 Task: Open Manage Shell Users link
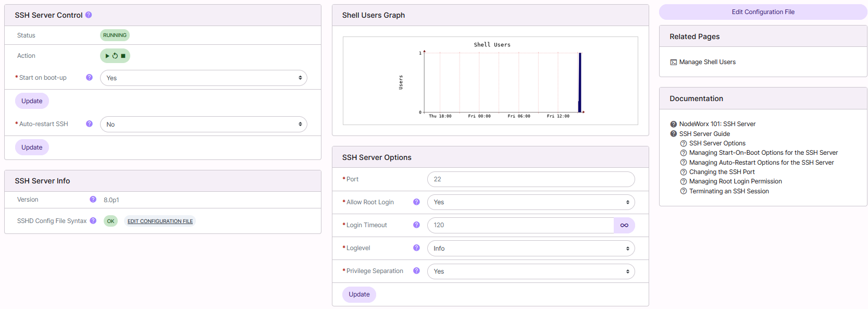pos(707,62)
